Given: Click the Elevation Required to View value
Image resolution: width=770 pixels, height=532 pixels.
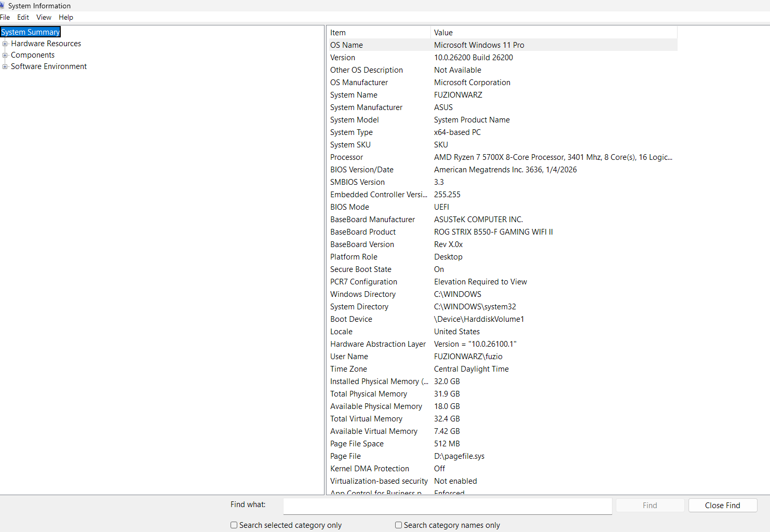Looking at the screenshot, I should [480, 282].
